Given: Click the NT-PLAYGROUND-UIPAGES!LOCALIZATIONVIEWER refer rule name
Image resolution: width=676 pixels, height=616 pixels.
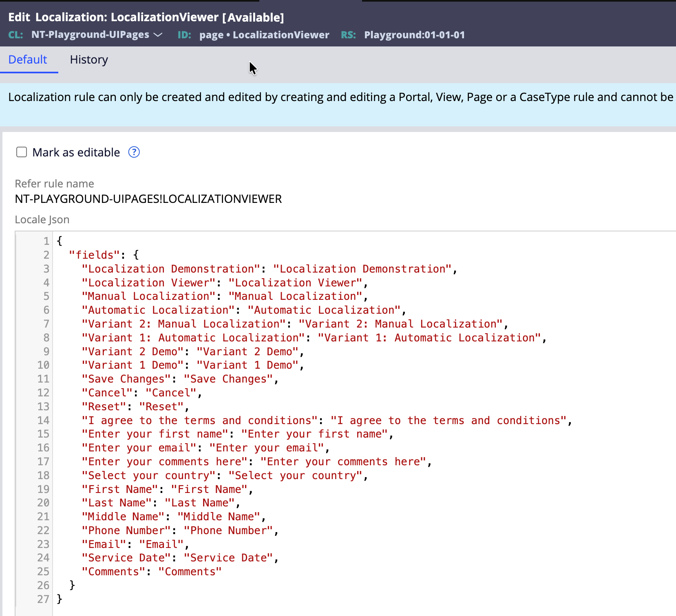Looking at the screenshot, I should point(148,199).
